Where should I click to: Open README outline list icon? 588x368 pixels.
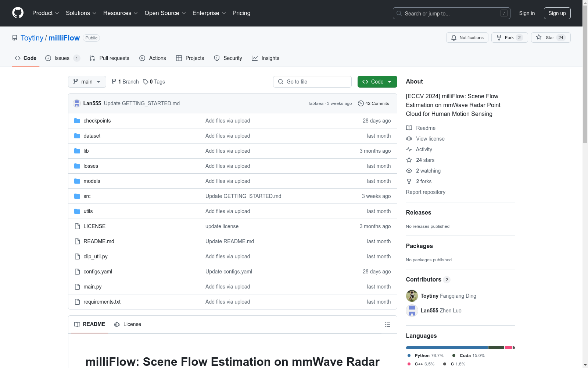tap(387, 325)
